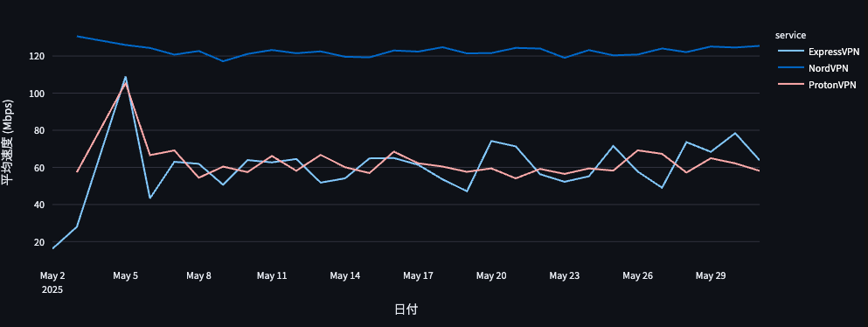The width and height of the screenshot is (868, 327).
Task: Click the '120' y-axis tick label
Action: coord(37,57)
